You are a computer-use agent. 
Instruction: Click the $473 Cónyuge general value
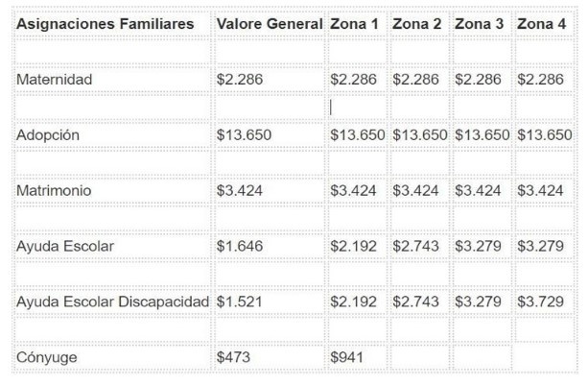point(233,357)
